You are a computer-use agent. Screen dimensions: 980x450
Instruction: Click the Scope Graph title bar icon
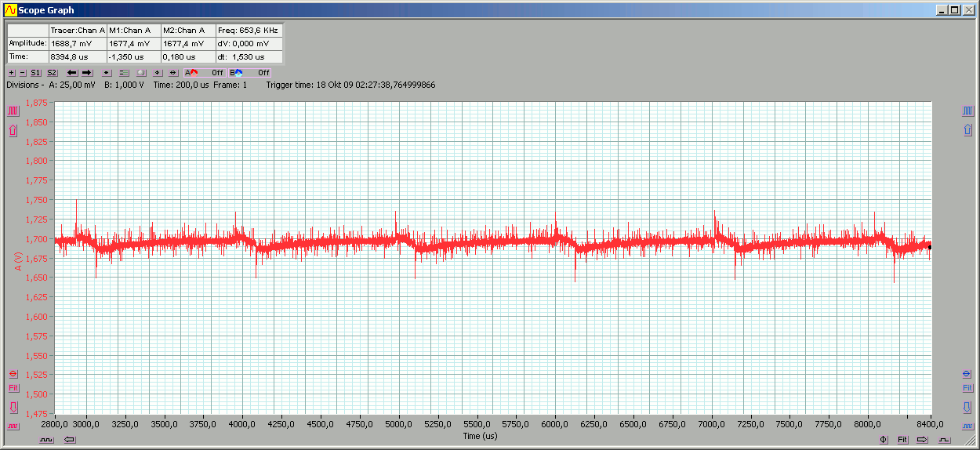[10, 10]
